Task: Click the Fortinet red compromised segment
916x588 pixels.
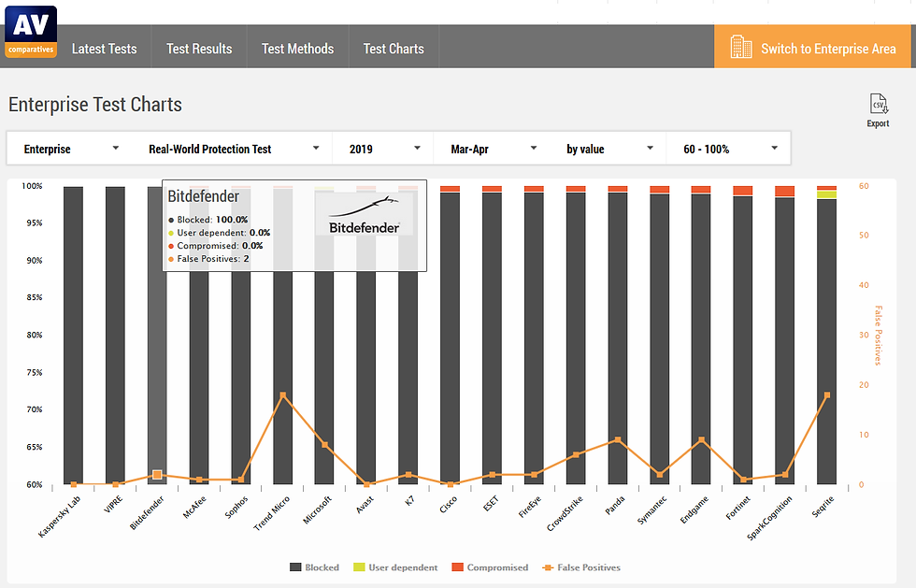Action: tap(743, 191)
